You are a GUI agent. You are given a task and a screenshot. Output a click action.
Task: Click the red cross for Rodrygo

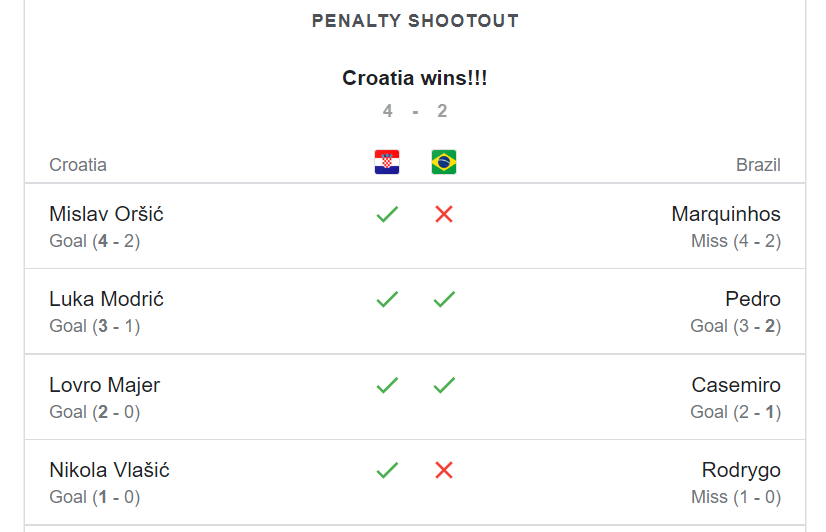pos(444,470)
